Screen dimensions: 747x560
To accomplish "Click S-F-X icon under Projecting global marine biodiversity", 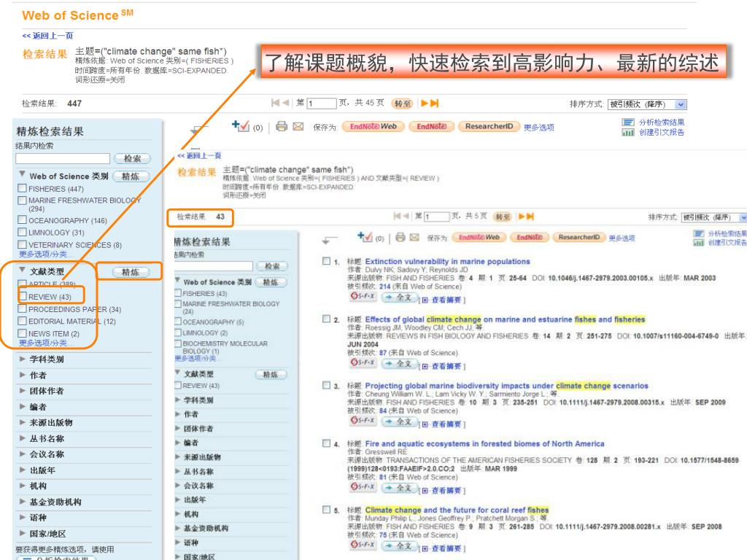I will [x=363, y=421].
